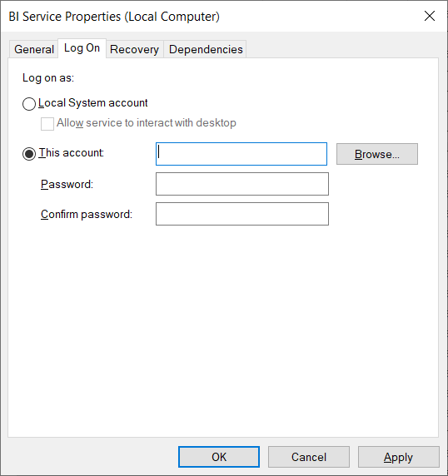Switch to the General tab

33,49
